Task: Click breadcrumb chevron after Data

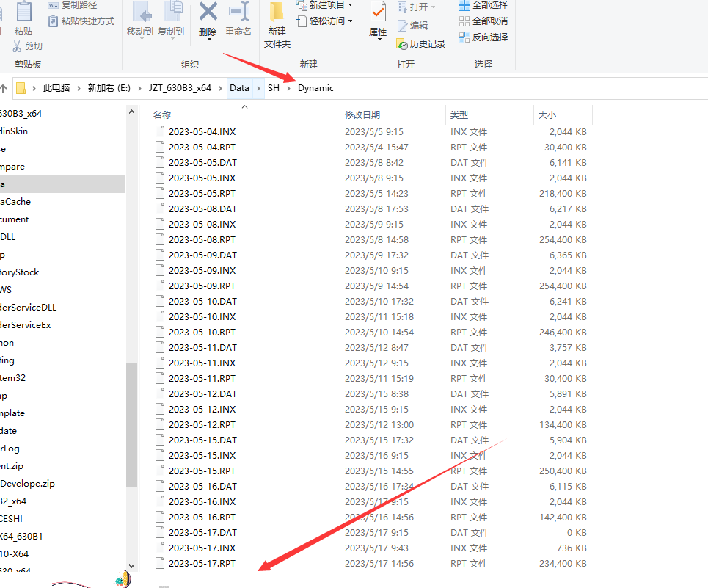Action: (x=259, y=88)
